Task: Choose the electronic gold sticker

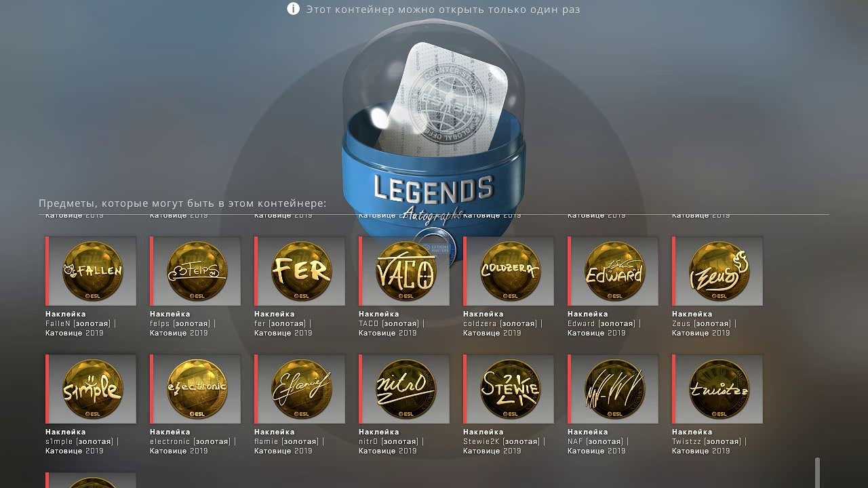Action: click(195, 389)
